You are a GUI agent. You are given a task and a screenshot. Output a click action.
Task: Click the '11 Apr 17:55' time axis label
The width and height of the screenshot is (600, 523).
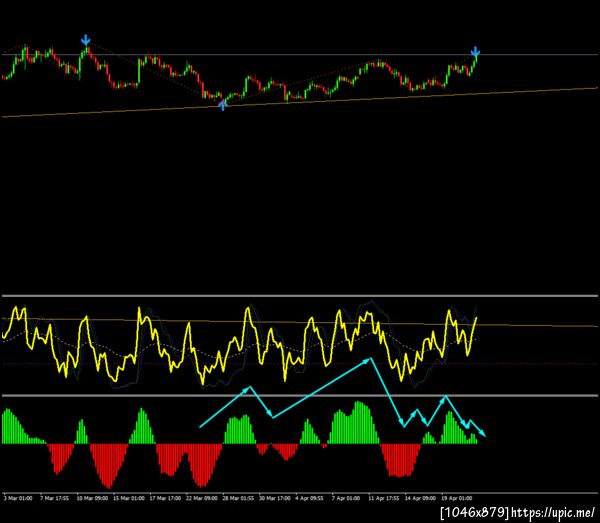383,498
